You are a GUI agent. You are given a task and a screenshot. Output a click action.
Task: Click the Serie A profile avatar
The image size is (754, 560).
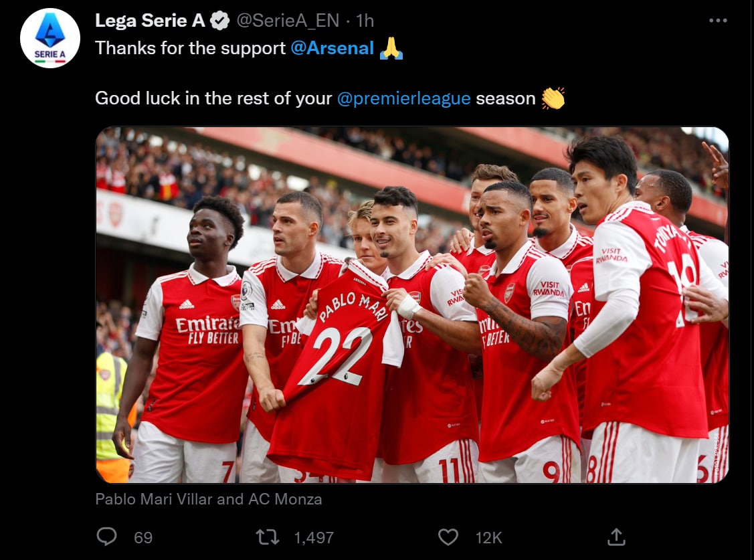pyautogui.click(x=50, y=38)
